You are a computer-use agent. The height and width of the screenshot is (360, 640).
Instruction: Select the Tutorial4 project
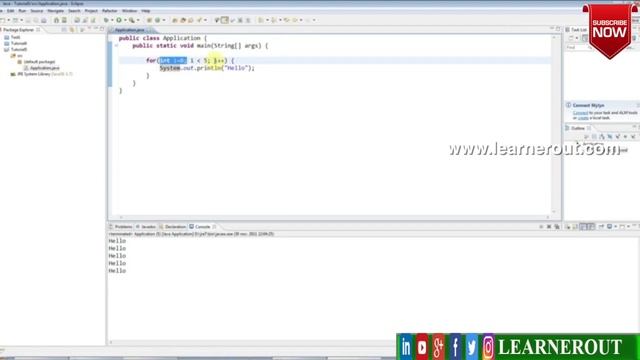pyautogui.click(x=16, y=43)
